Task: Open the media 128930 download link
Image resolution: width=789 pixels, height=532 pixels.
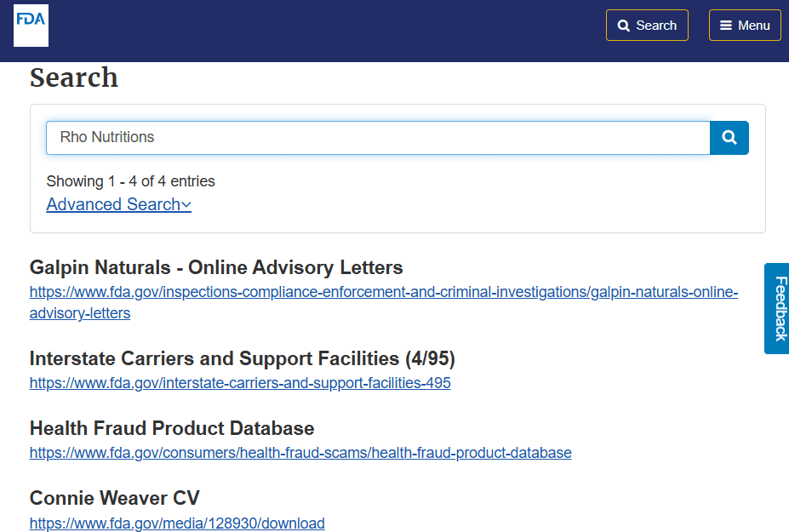Action: (177, 523)
